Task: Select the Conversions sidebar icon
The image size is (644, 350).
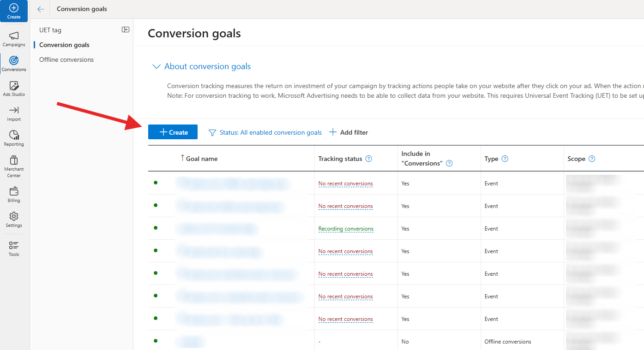Action: [14, 64]
